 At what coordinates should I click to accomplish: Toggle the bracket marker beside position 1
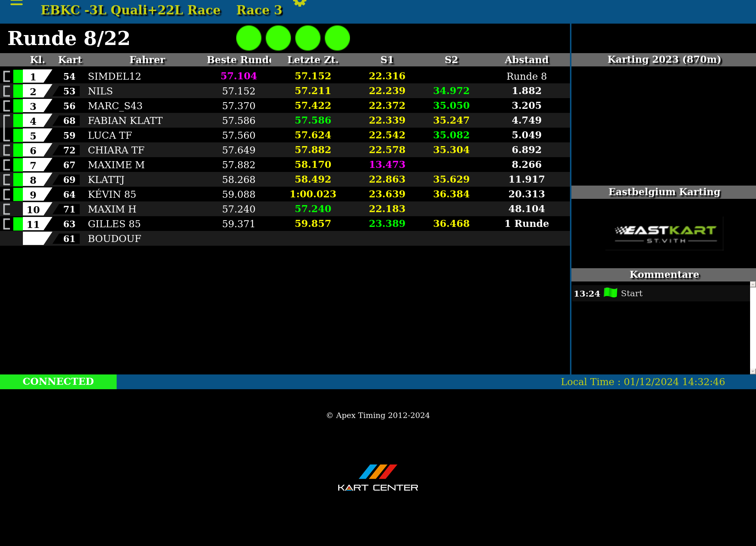(6, 76)
